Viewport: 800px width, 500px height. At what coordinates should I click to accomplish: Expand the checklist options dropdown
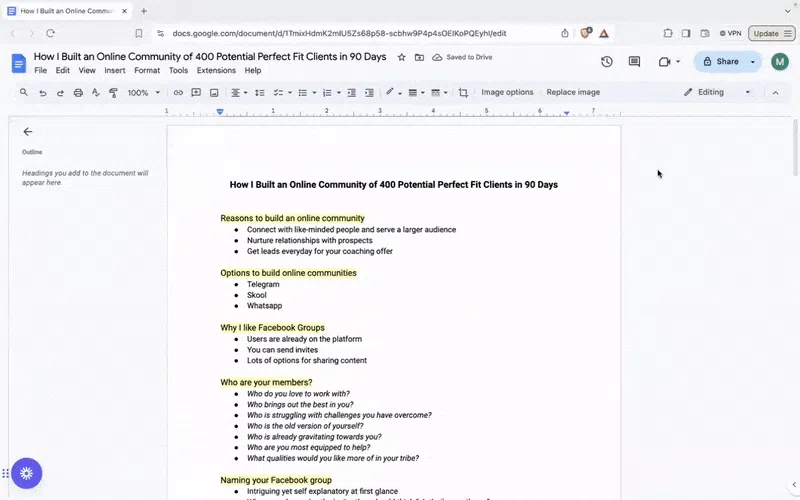pyautogui.click(x=290, y=93)
